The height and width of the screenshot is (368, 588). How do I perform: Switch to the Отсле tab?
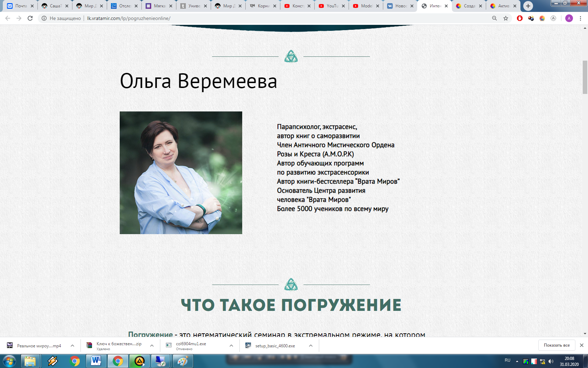click(x=125, y=6)
